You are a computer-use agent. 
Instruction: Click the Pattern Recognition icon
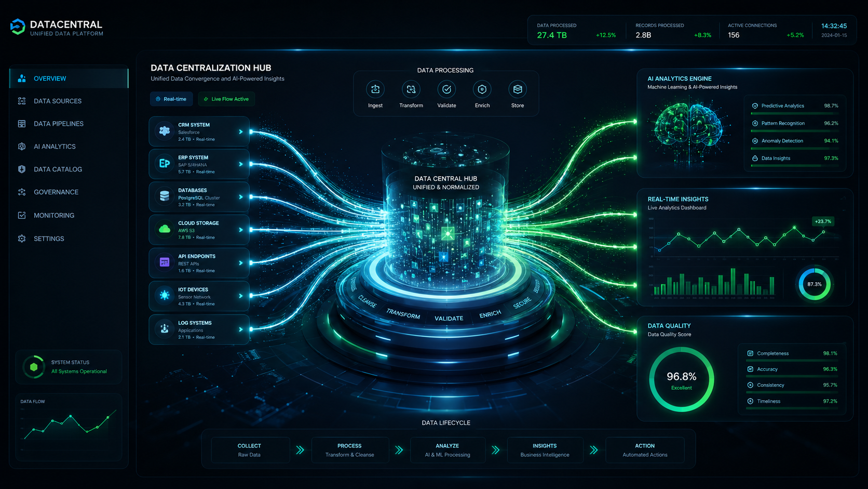point(755,123)
